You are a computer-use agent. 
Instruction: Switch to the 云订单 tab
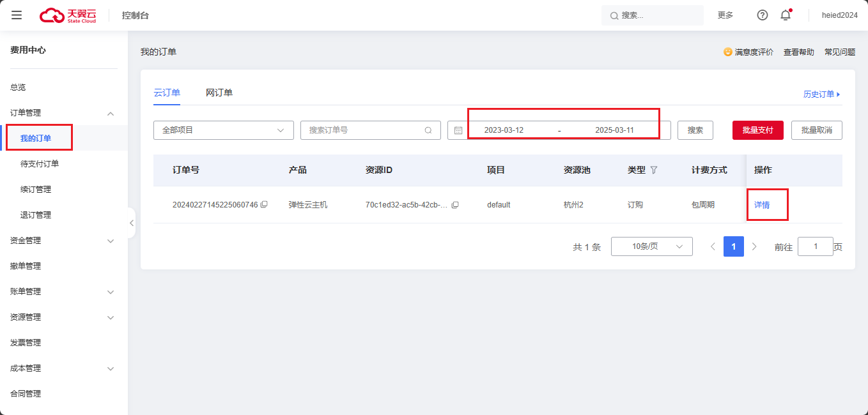(167, 93)
